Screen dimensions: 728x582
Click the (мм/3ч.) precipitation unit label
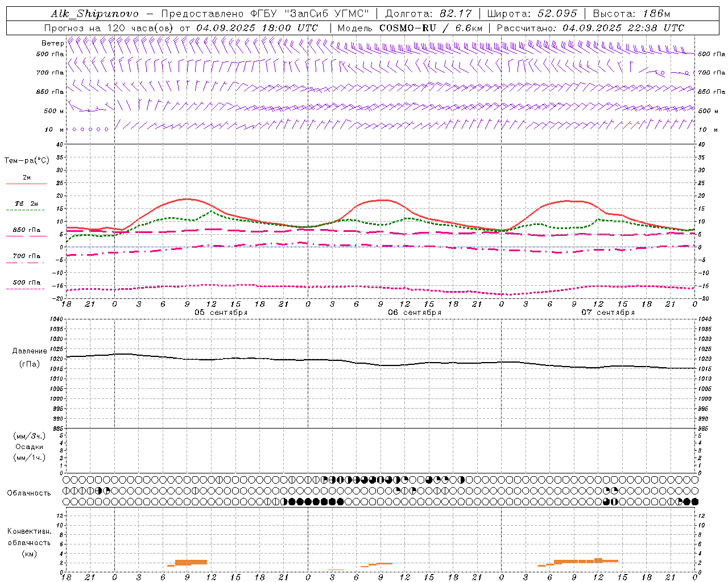[30, 436]
